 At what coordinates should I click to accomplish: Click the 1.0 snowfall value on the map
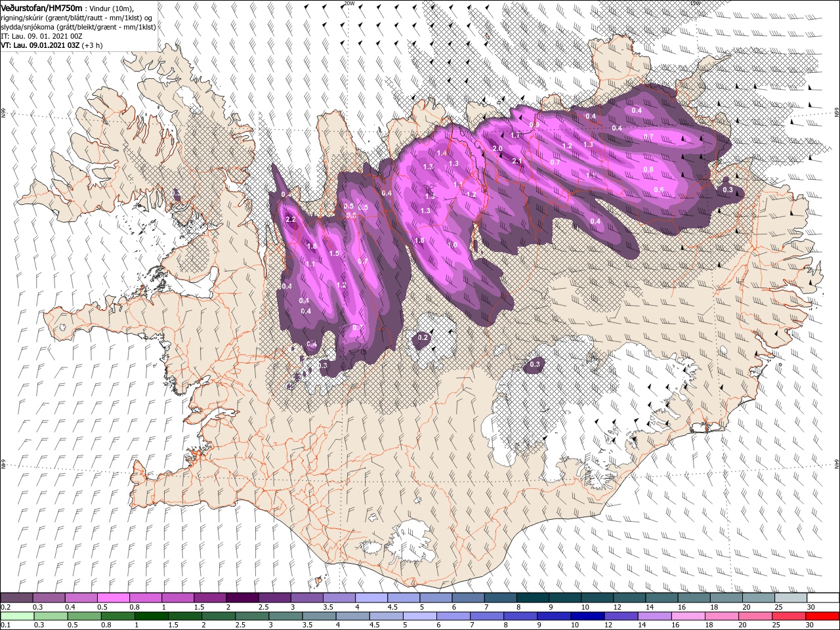coord(453,245)
